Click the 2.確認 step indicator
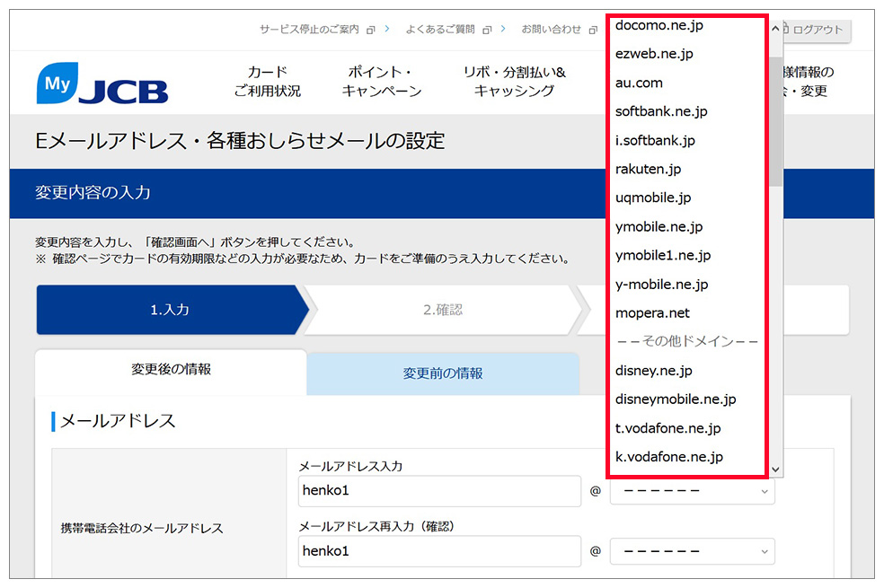 point(443,310)
